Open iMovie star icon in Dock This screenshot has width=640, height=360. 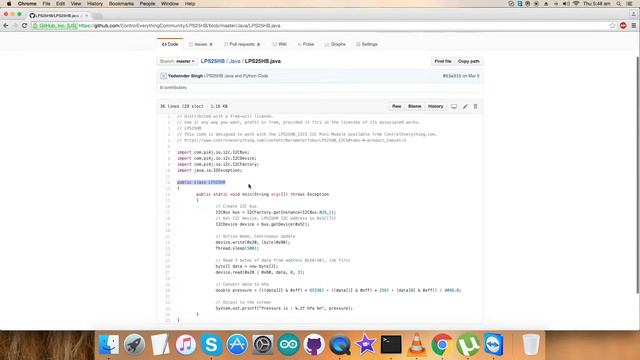[x=365, y=344]
